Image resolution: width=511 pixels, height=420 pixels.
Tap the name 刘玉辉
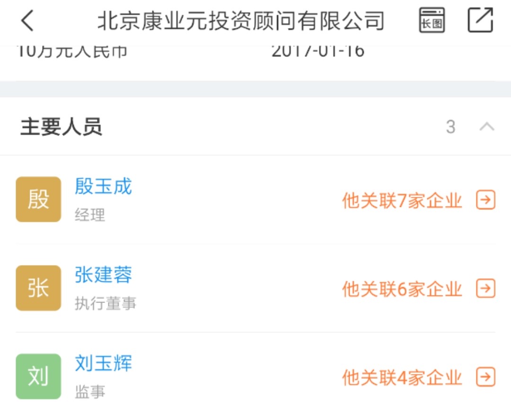point(103,364)
